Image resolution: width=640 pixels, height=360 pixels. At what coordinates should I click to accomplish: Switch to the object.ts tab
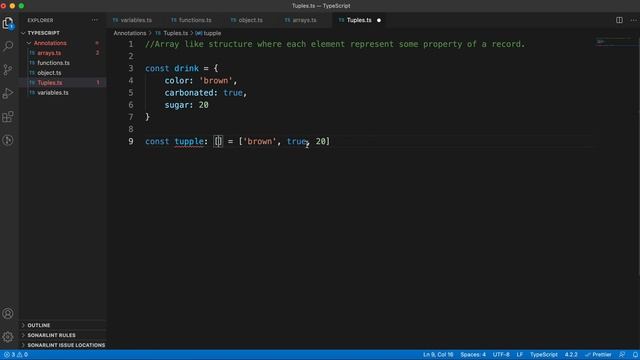click(247, 20)
